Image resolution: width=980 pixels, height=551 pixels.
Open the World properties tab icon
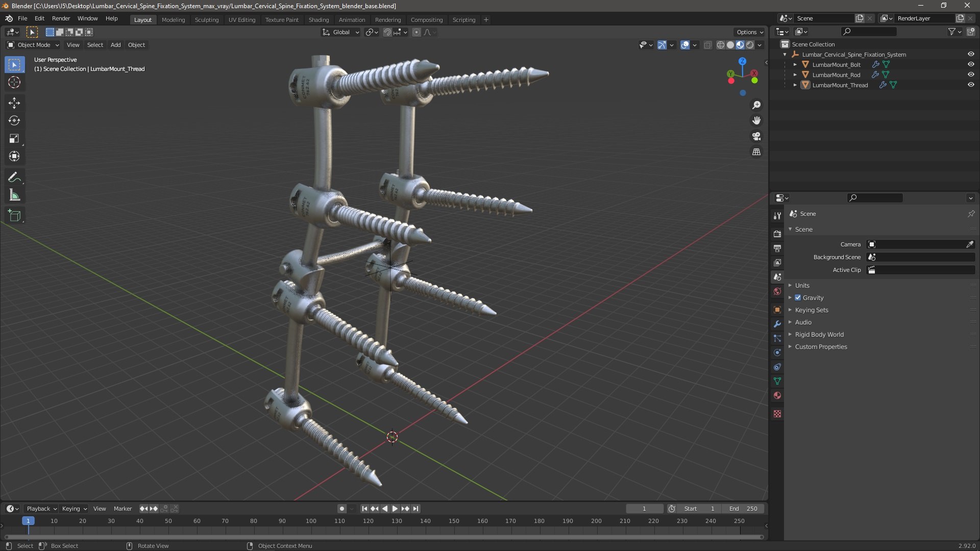[777, 292]
